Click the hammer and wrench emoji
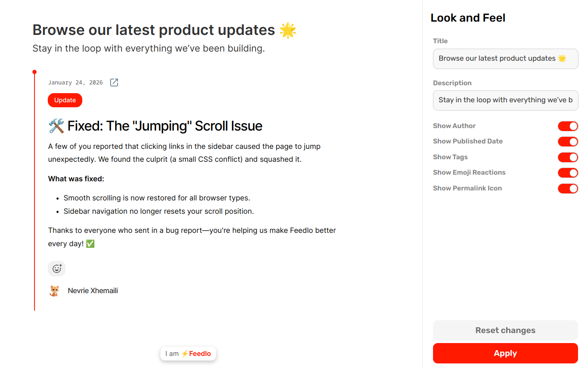 pyautogui.click(x=56, y=126)
